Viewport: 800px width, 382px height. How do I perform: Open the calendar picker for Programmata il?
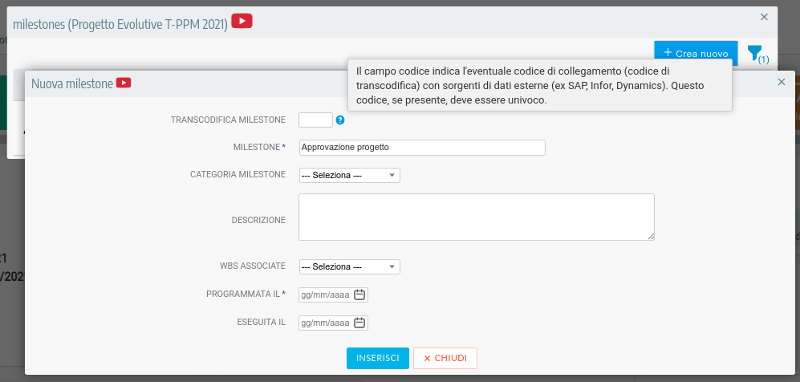click(360, 295)
